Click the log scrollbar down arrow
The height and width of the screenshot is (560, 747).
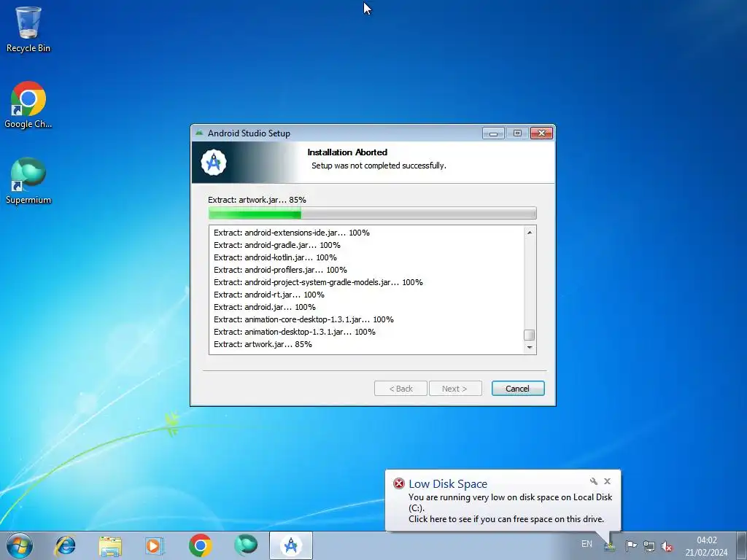[530, 348]
